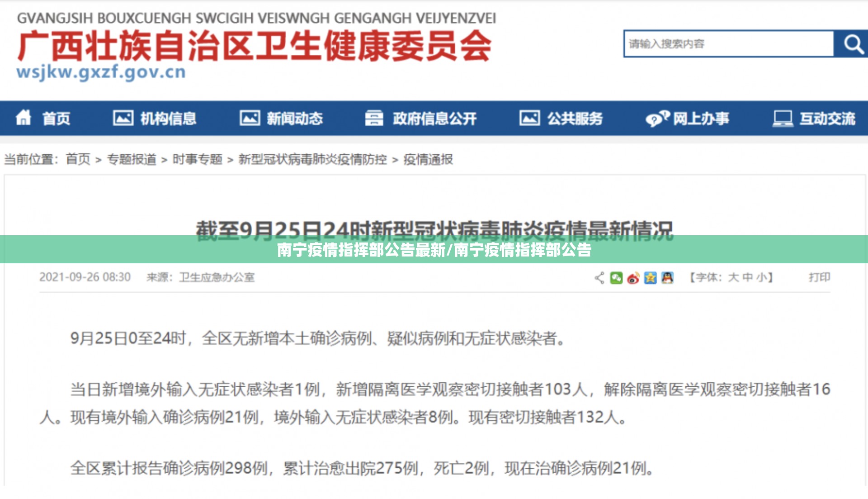The image size is (868, 499).
Task: Click the share arrow icon
Action: [599, 278]
